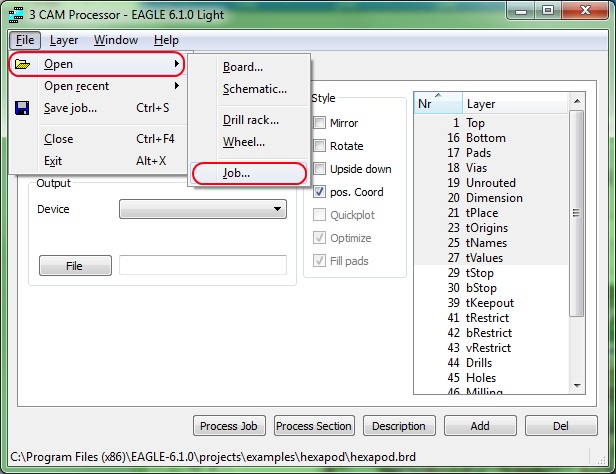Click the floppy disk Save job icon
This screenshot has width=616, height=474.
click(x=22, y=108)
